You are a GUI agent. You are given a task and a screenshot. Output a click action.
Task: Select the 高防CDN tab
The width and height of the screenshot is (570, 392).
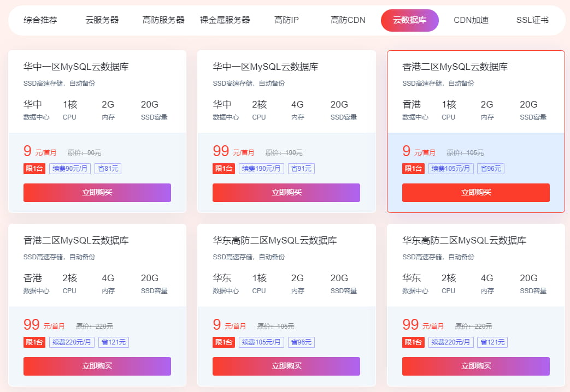(x=346, y=19)
